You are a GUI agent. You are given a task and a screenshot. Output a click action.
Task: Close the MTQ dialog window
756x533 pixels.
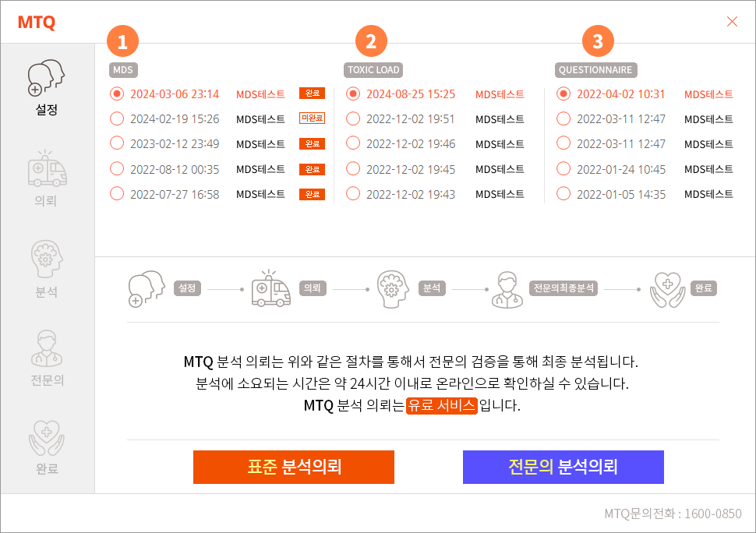click(x=732, y=22)
